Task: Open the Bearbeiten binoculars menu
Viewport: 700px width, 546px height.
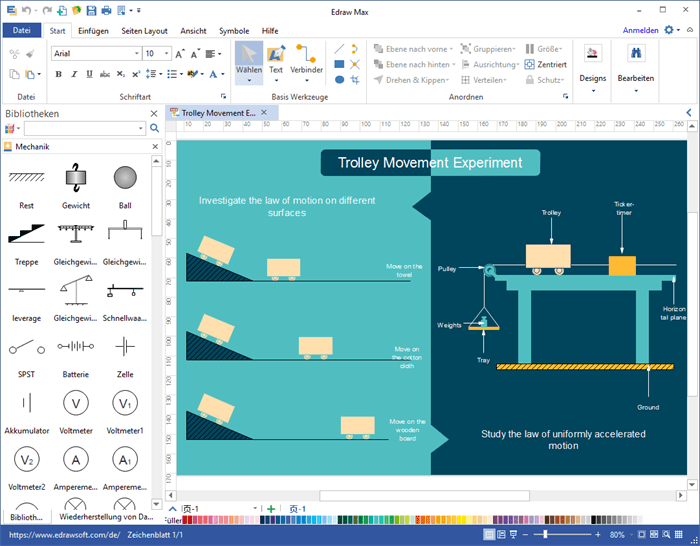Action: [x=636, y=68]
